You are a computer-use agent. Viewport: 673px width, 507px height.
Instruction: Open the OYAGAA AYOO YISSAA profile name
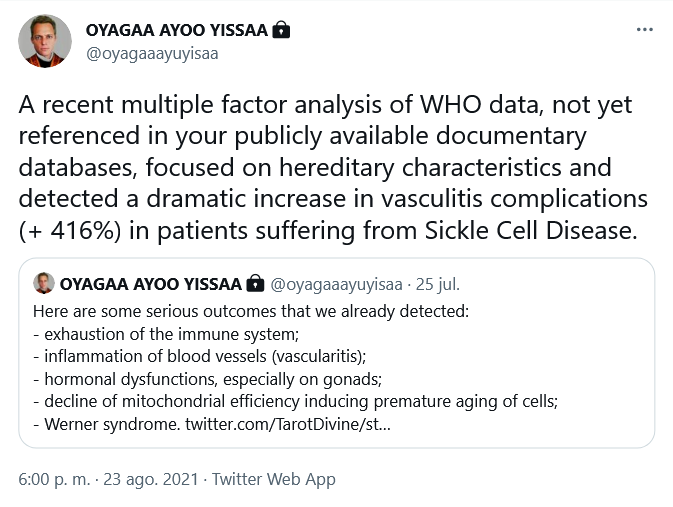pos(177,30)
